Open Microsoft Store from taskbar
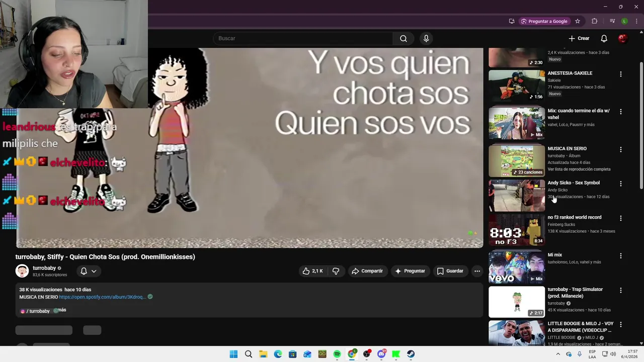 [293, 354]
